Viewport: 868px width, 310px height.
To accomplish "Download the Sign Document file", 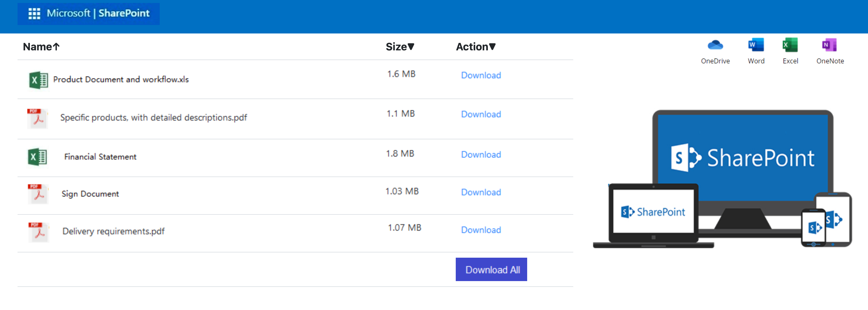I will click(481, 192).
